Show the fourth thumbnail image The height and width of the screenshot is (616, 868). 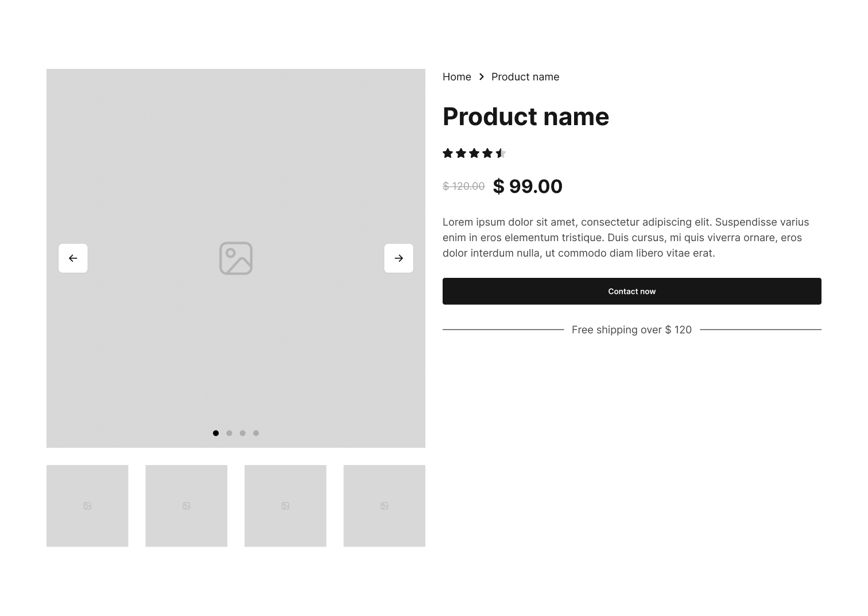pyautogui.click(x=385, y=506)
